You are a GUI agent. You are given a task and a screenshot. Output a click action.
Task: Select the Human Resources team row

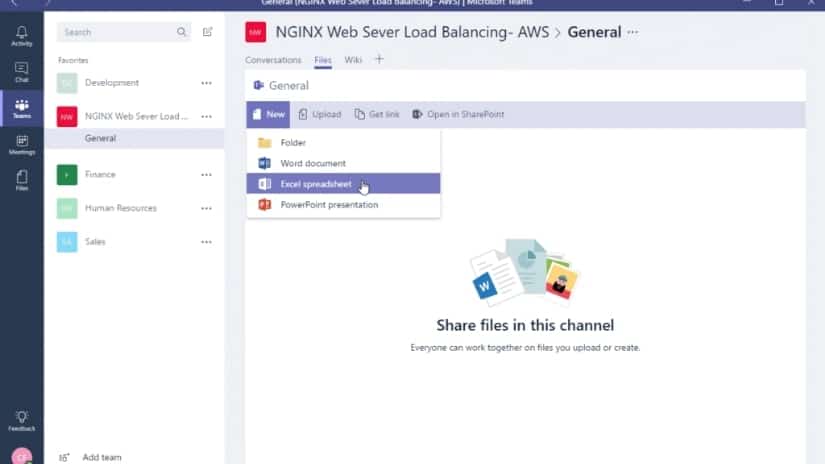coord(135,208)
